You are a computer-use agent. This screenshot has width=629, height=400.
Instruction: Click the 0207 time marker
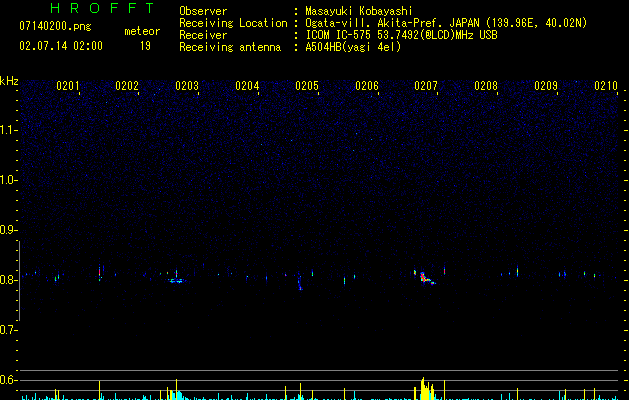(426, 86)
